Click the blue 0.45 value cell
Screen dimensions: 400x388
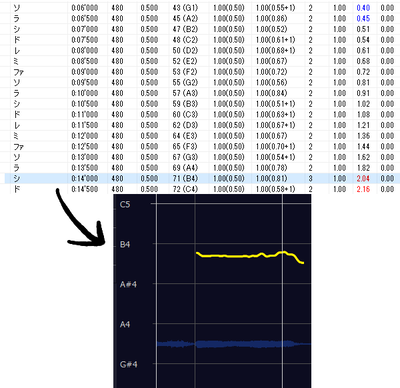(363, 18)
